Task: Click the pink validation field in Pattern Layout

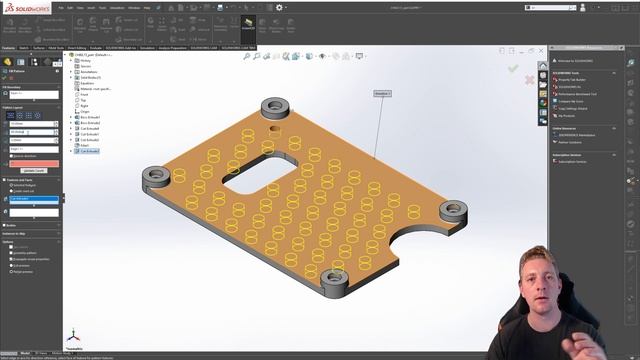Action: click(34, 164)
